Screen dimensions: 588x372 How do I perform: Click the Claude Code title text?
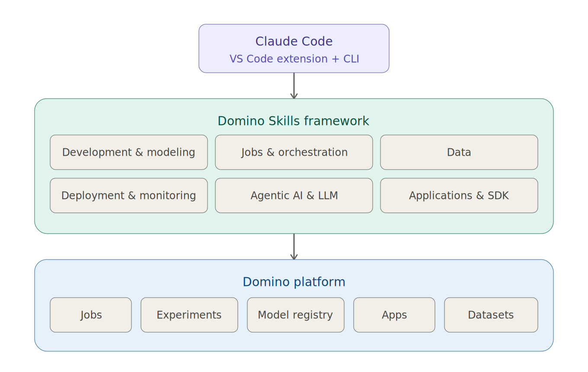pos(294,41)
